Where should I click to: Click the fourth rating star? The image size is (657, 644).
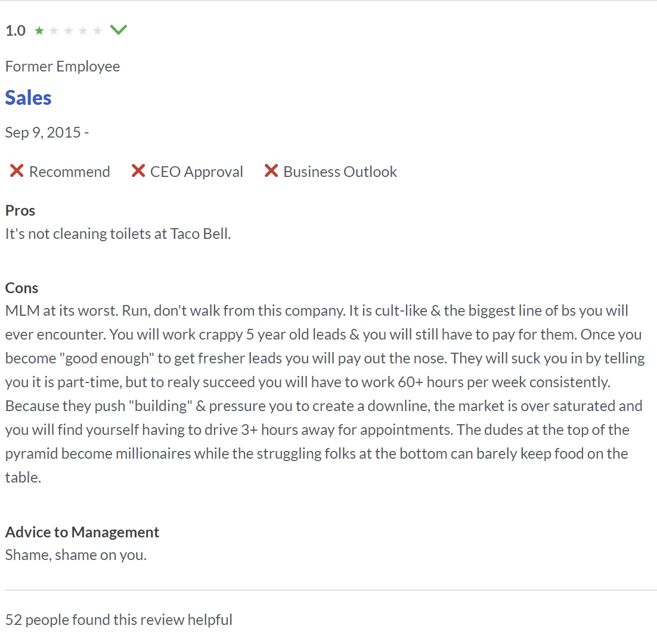coord(83,30)
